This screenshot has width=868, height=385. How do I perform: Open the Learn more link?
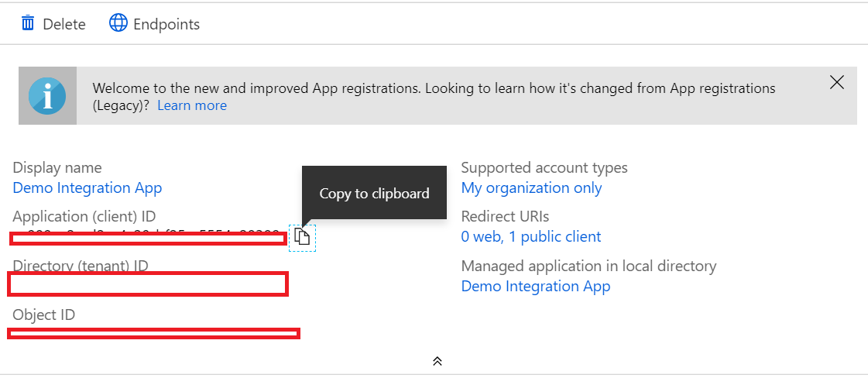click(192, 105)
